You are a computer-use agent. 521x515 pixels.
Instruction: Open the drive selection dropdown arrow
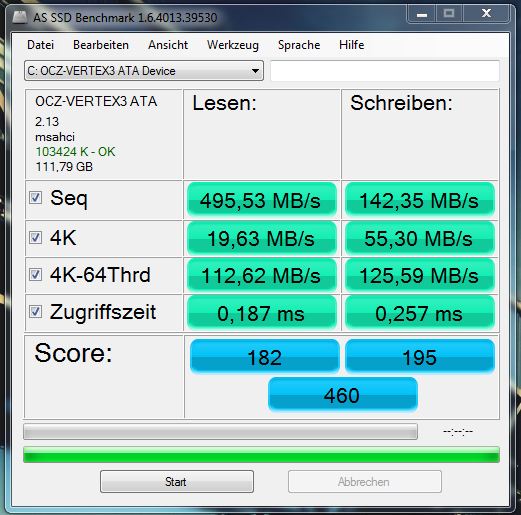click(255, 71)
